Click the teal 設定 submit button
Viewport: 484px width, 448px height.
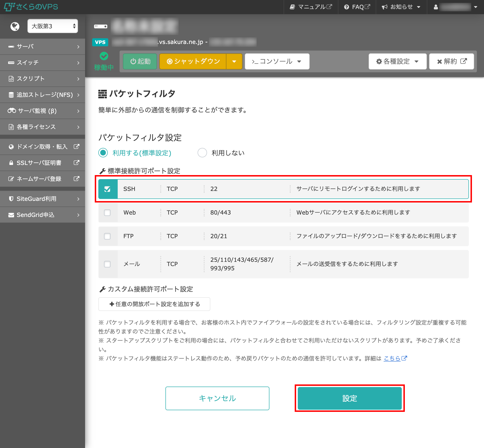[350, 398]
